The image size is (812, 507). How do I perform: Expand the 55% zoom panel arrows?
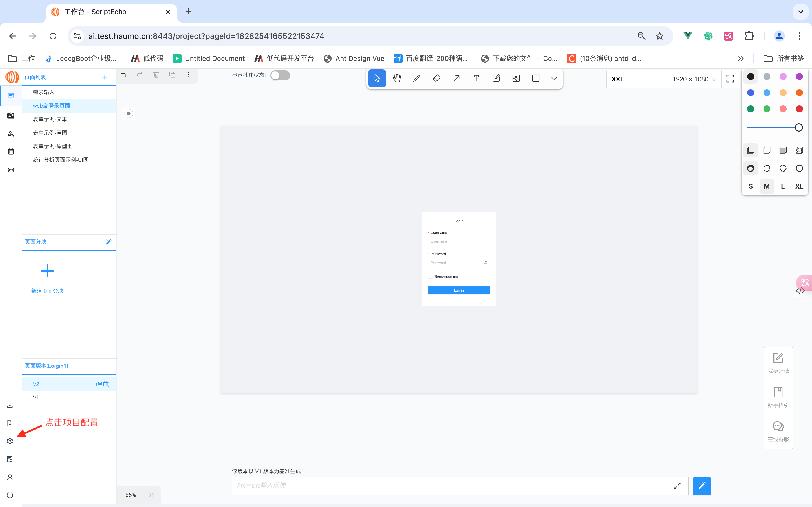tap(151, 495)
